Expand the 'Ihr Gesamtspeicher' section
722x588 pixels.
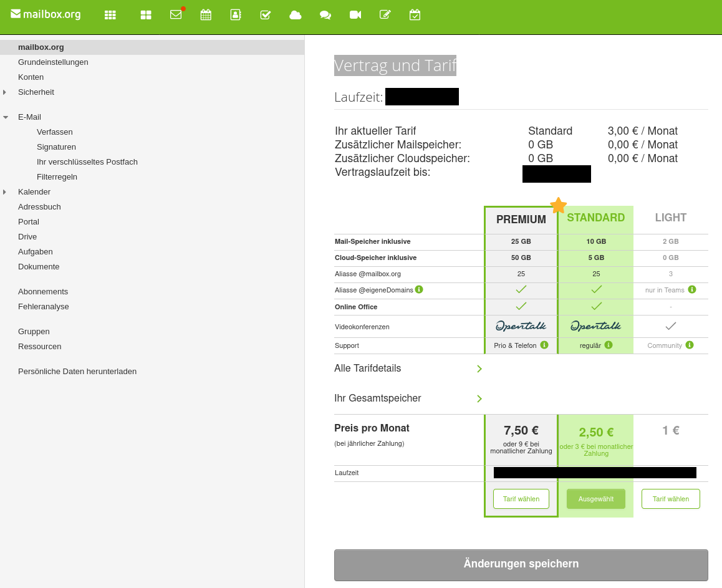click(x=479, y=398)
